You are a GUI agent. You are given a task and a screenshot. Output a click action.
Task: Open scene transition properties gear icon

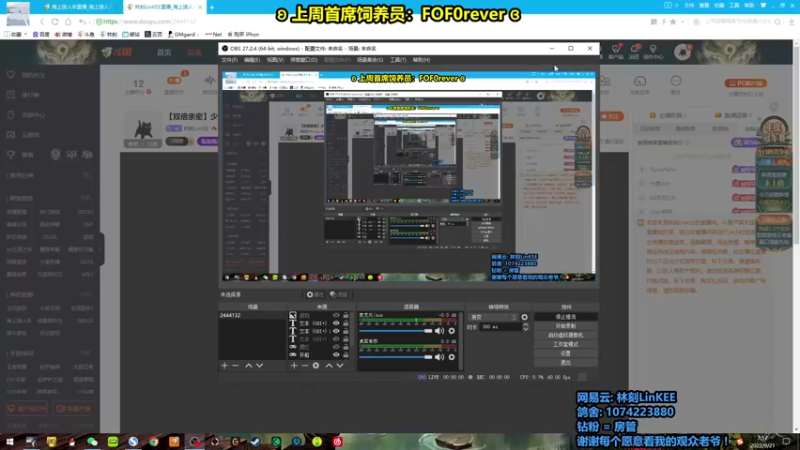tap(524, 317)
